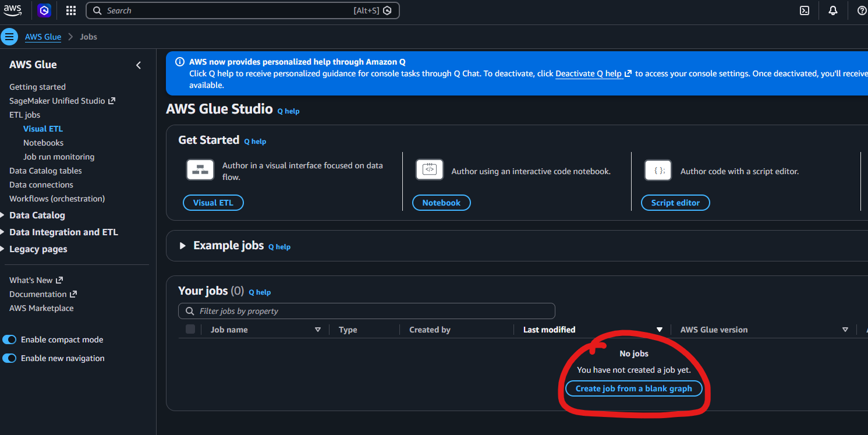Viewport: 868px width, 435px height.
Task: Open the notifications bell
Action: 833,10
